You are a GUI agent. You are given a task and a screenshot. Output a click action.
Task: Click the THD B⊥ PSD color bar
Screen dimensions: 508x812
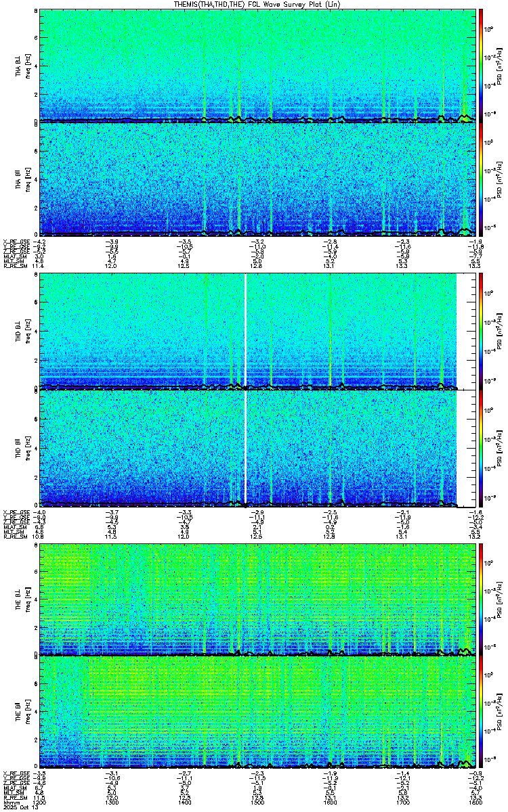click(481, 332)
